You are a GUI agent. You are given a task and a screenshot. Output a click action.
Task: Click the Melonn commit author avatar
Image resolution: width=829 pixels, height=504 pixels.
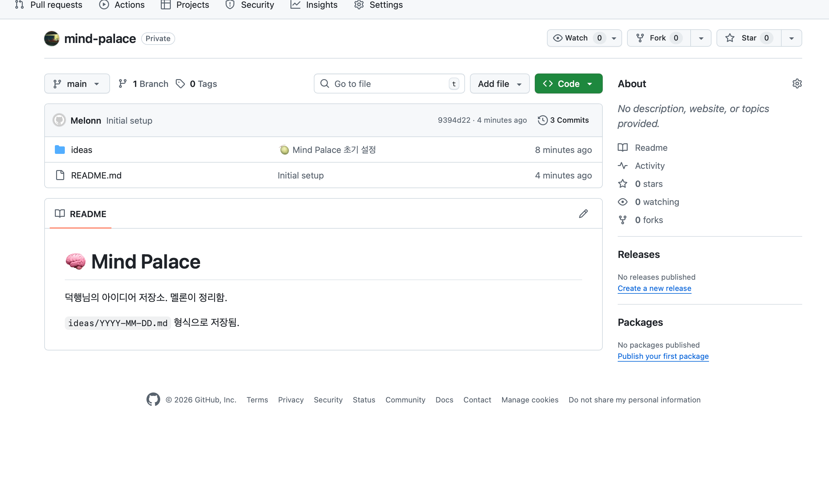(59, 120)
